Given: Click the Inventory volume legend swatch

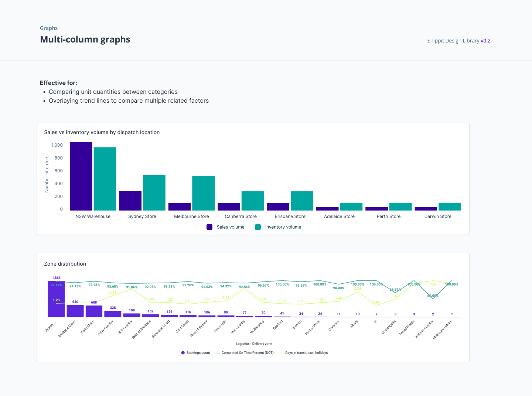Looking at the screenshot, I should tap(258, 227).
